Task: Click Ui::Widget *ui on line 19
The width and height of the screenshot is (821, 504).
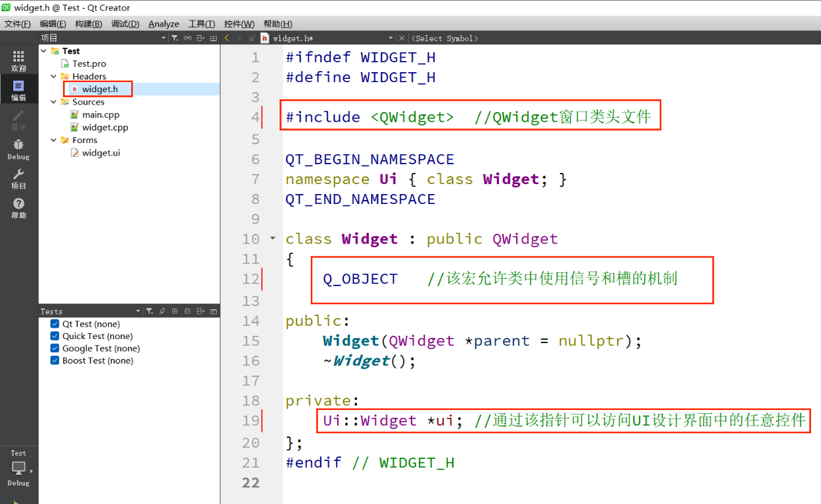Action: (393, 421)
